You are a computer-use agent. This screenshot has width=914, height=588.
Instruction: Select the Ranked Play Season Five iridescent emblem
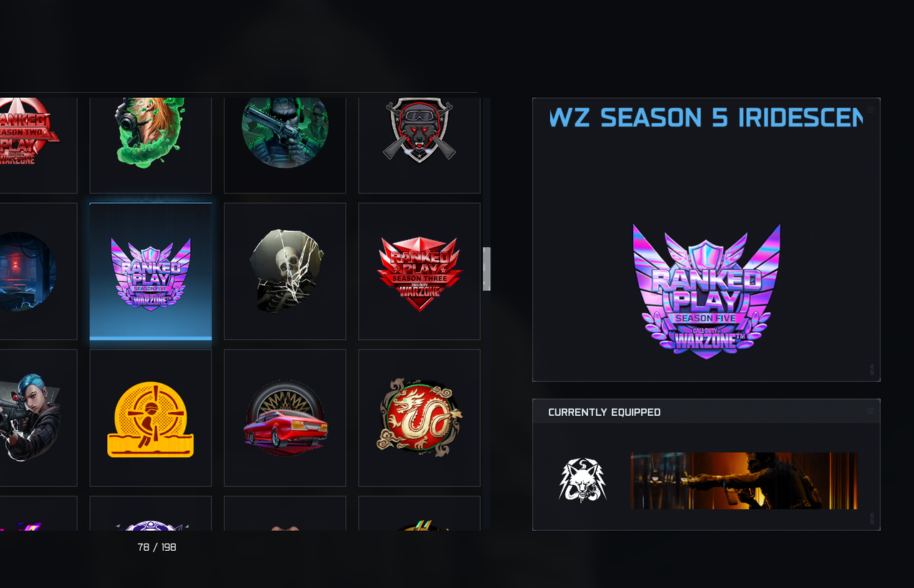(150, 271)
